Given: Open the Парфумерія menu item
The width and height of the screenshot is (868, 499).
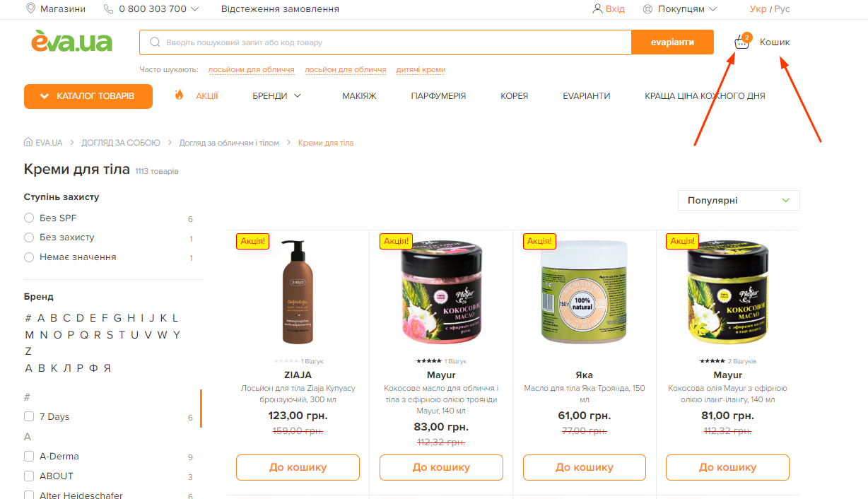Looking at the screenshot, I should pos(438,96).
